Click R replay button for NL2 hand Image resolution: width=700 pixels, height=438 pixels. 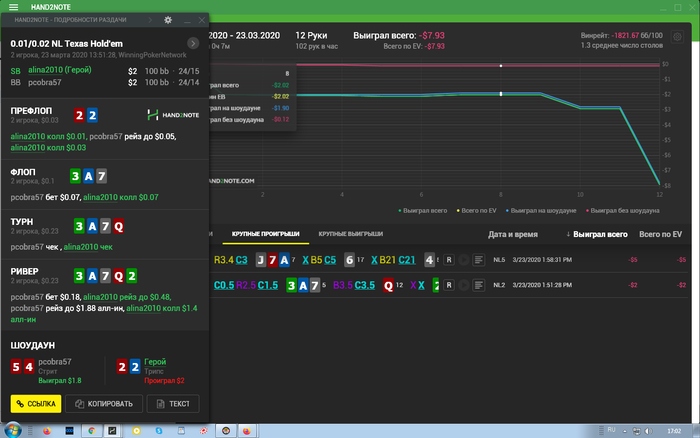coord(449,285)
